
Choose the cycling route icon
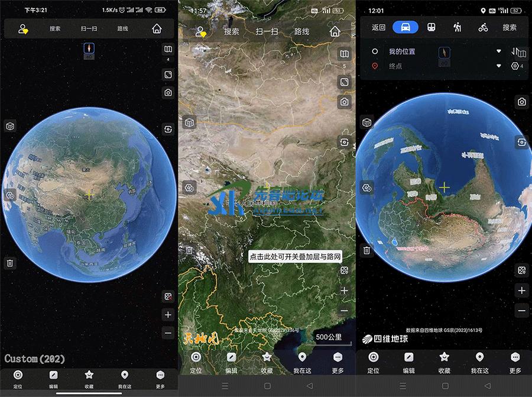[x=483, y=27]
